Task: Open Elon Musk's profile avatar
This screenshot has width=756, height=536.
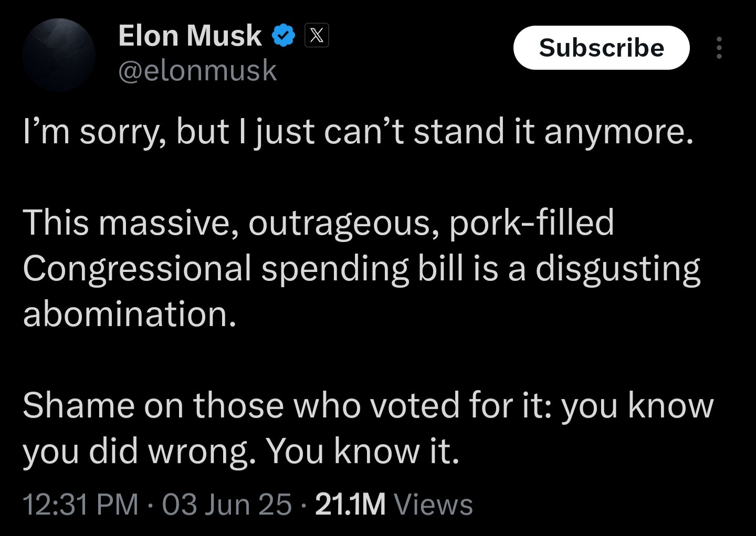Action: [x=59, y=54]
